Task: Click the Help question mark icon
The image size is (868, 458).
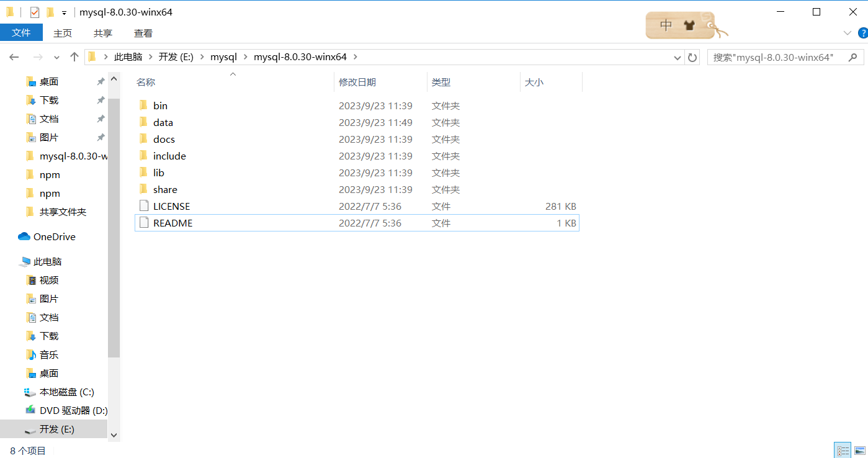Action: coord(862,33)
